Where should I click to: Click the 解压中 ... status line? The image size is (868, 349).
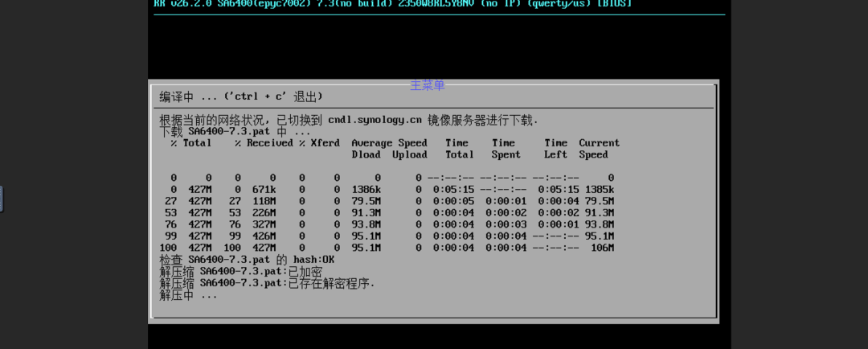[189, 294]
